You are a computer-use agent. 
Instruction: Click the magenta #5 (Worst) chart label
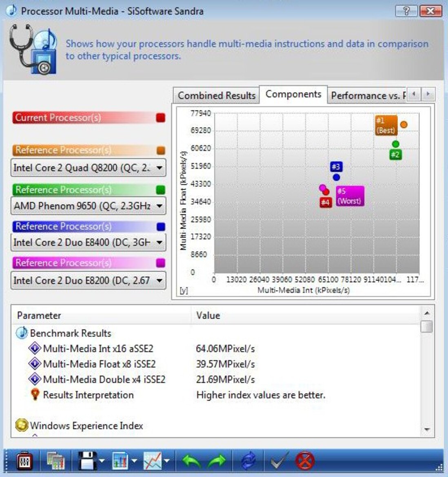click(350, 196)
